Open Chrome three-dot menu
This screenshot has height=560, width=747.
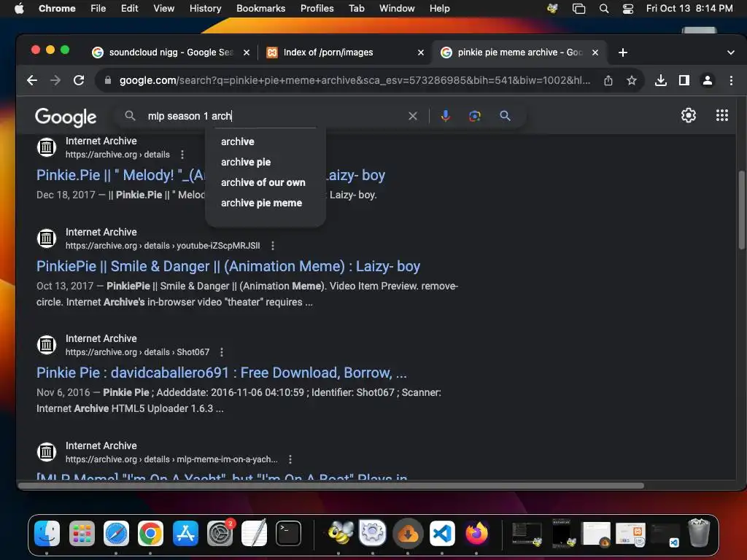731,80
